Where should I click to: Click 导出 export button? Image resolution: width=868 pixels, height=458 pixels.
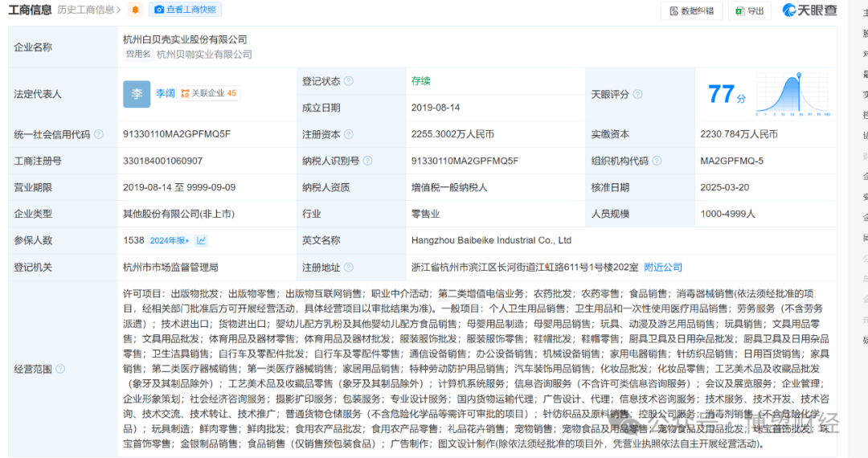[750, 10]
